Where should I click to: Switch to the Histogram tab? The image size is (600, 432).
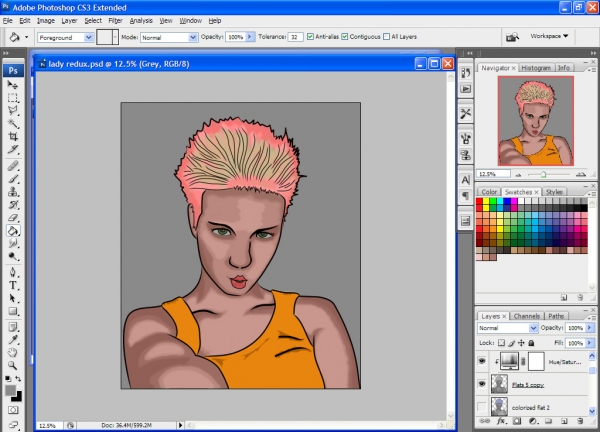(x=536, y=68)
